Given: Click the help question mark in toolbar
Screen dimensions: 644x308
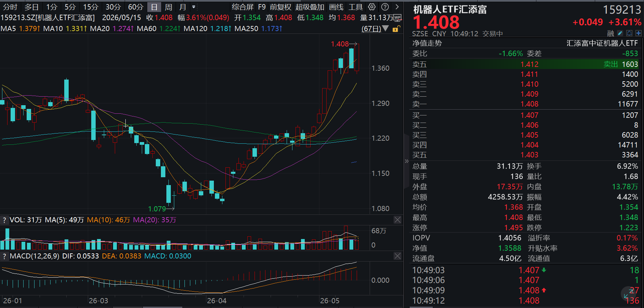Looking at the screenshot, I should [385, 7].
